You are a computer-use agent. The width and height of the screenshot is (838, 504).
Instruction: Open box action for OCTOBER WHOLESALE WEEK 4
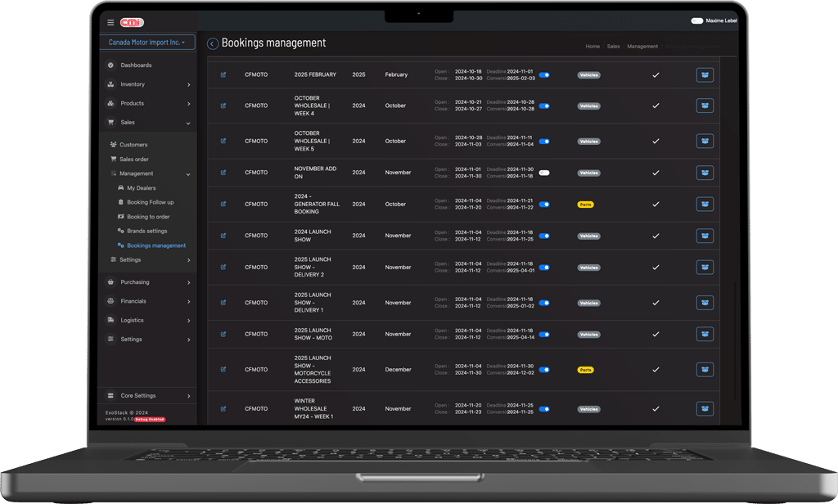coord(705,106)
